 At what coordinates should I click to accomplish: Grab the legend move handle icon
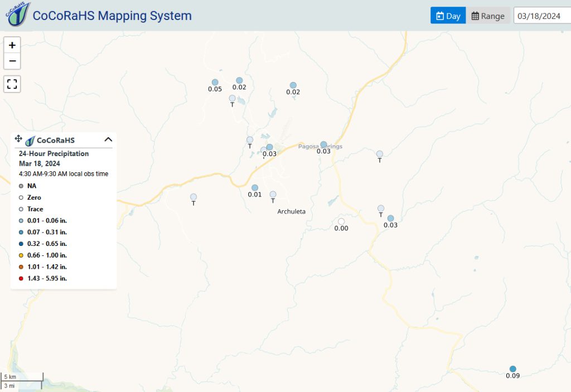tap(18, 138)
